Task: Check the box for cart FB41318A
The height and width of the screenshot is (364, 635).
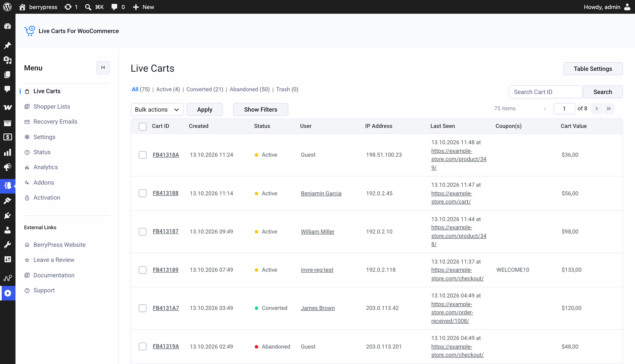Action: [x=143, y=155]
